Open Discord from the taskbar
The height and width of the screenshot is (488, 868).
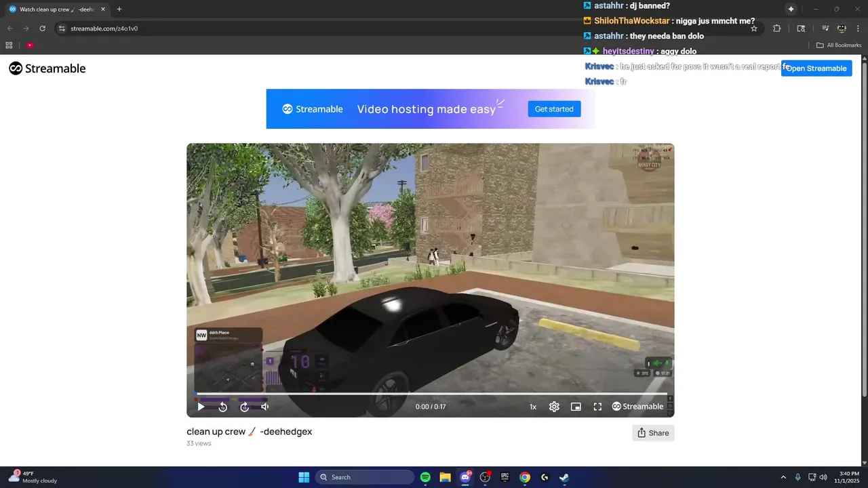(465, 477)
